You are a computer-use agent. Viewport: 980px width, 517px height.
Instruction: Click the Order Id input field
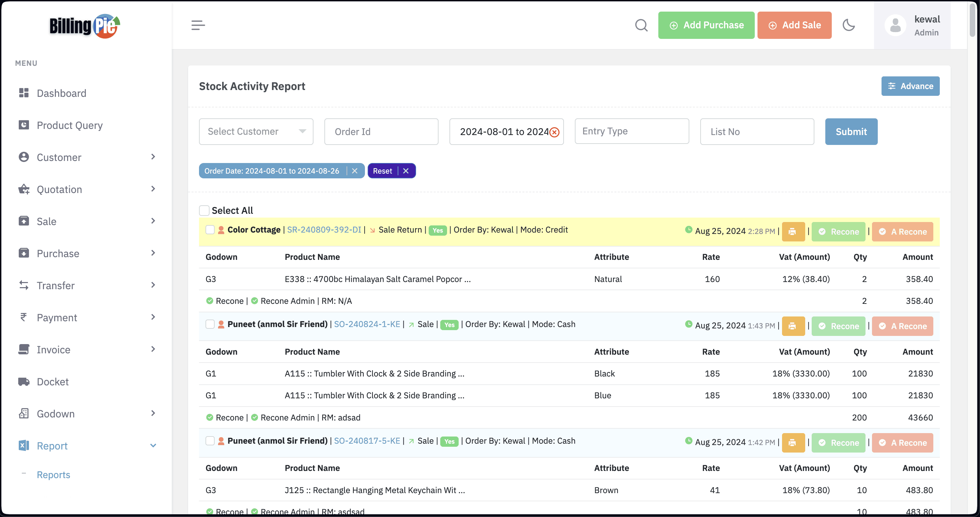pyautogui.click(x=381, y=131)
